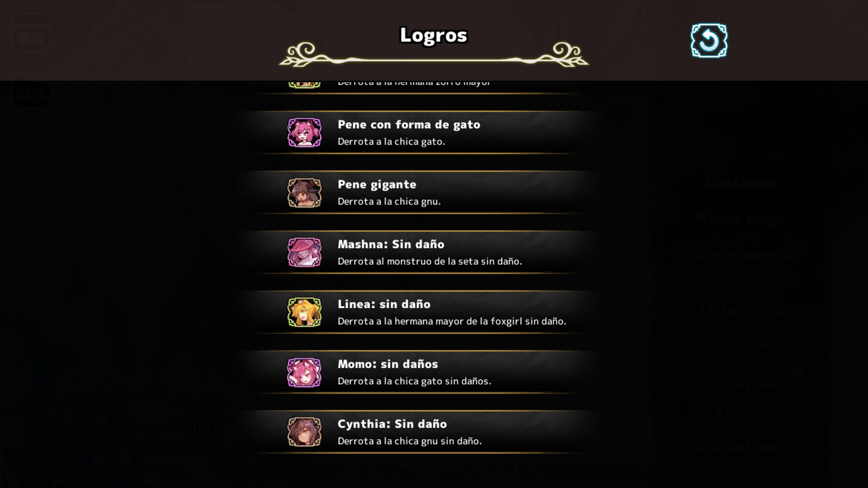Click the brown gnu girl achievement portrait
Image resolution: width=868 pixels, height=488 pixels.
tap(304, 192)
